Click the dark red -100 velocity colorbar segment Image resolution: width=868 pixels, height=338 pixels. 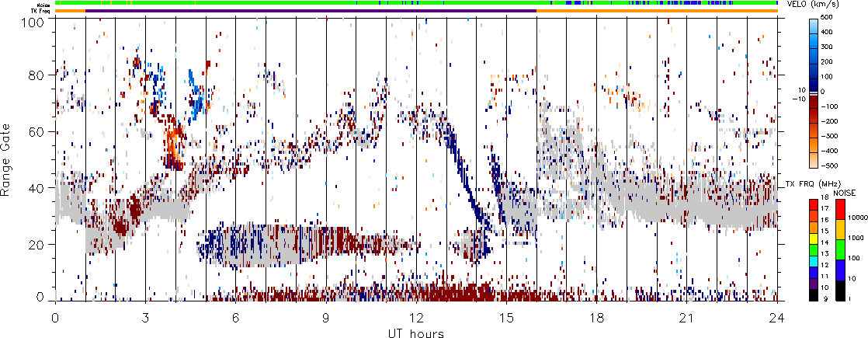coord(815,106)
